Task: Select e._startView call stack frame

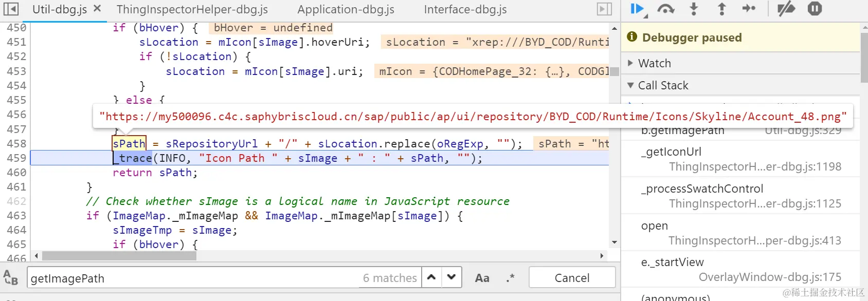Action: pos(740,269)
